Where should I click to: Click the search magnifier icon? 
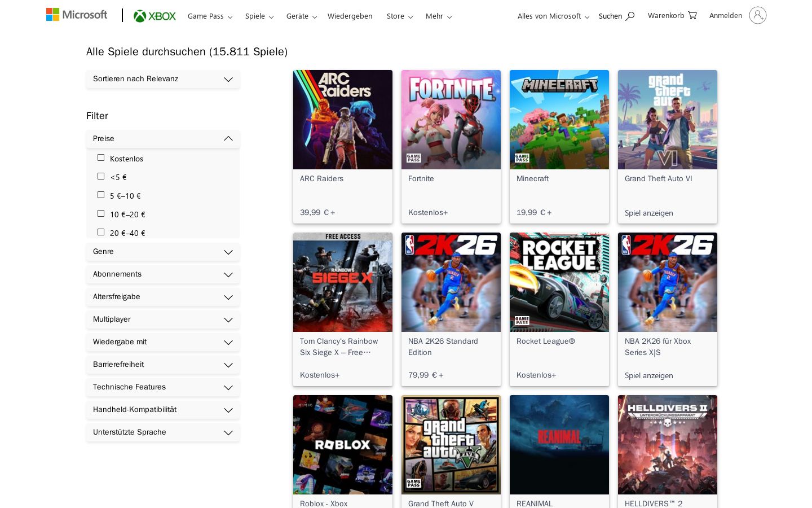pos(630,16)
